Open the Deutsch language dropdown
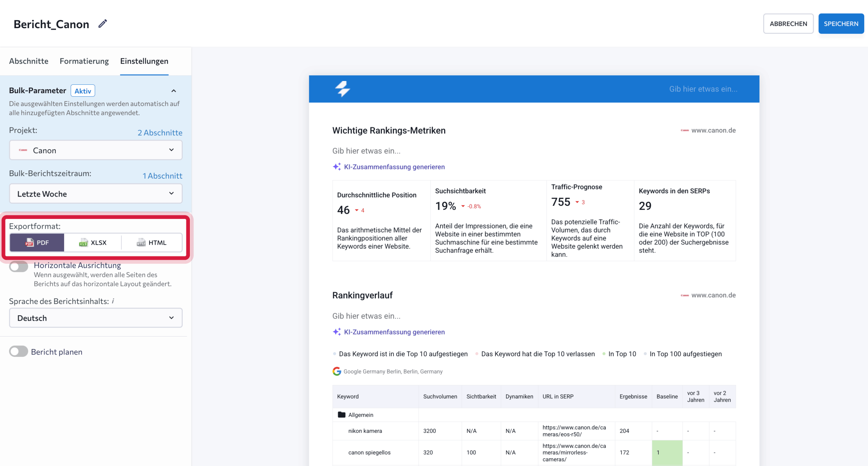The height and width of the screenshot is (466, 868). [96, 318]
